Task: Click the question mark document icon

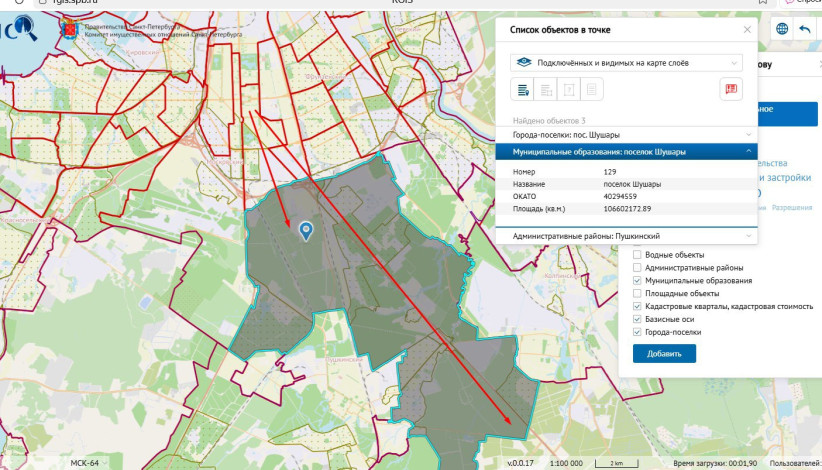Action: (x=569, y=90)
